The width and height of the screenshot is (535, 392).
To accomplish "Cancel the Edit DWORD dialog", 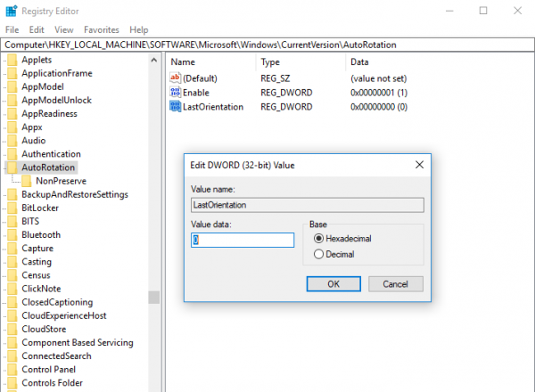I will 395,284.
